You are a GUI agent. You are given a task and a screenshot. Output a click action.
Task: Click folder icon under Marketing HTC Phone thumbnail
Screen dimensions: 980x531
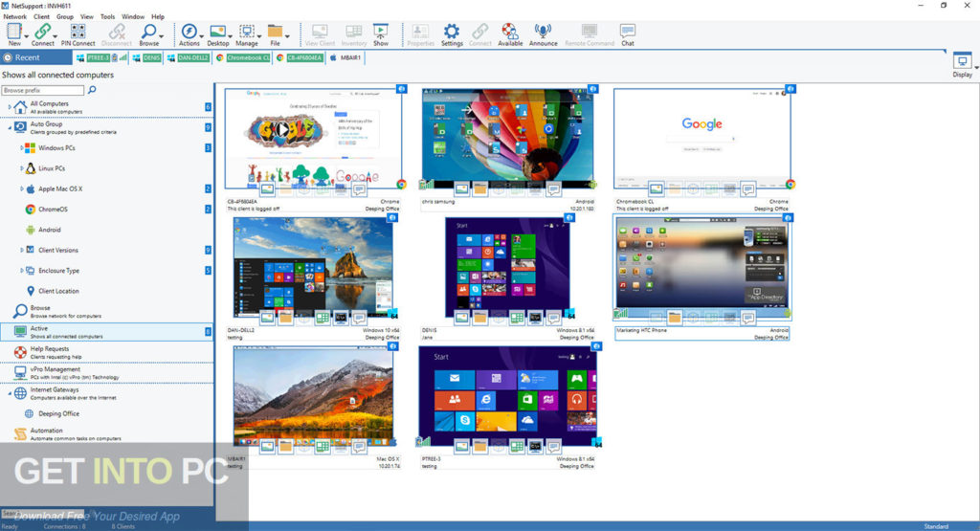click(675, 318)
